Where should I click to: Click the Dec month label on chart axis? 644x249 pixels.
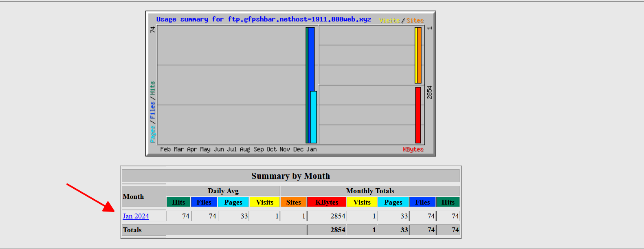click(298, 149)
